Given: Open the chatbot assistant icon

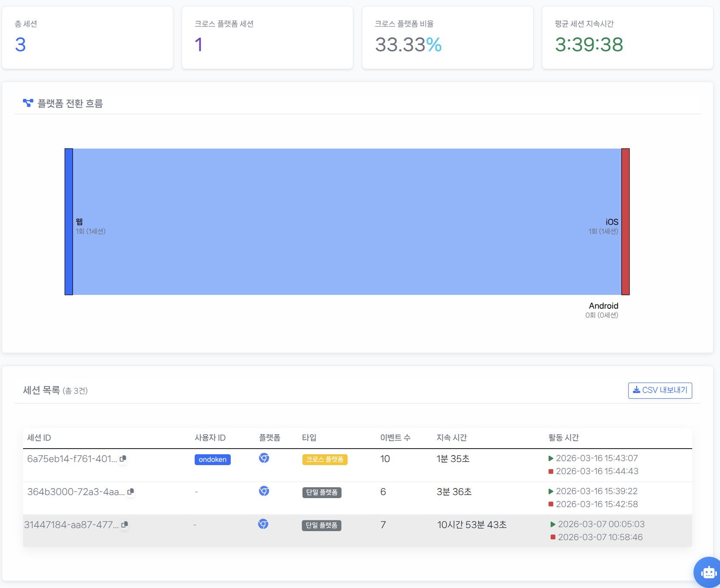Looking at the screenshot, I should coord(708,572).
